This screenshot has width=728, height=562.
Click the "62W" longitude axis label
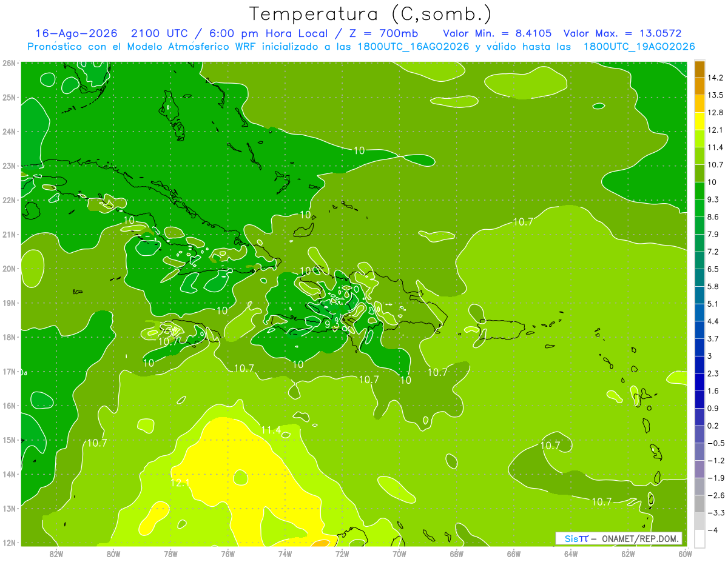click(629, 554)
